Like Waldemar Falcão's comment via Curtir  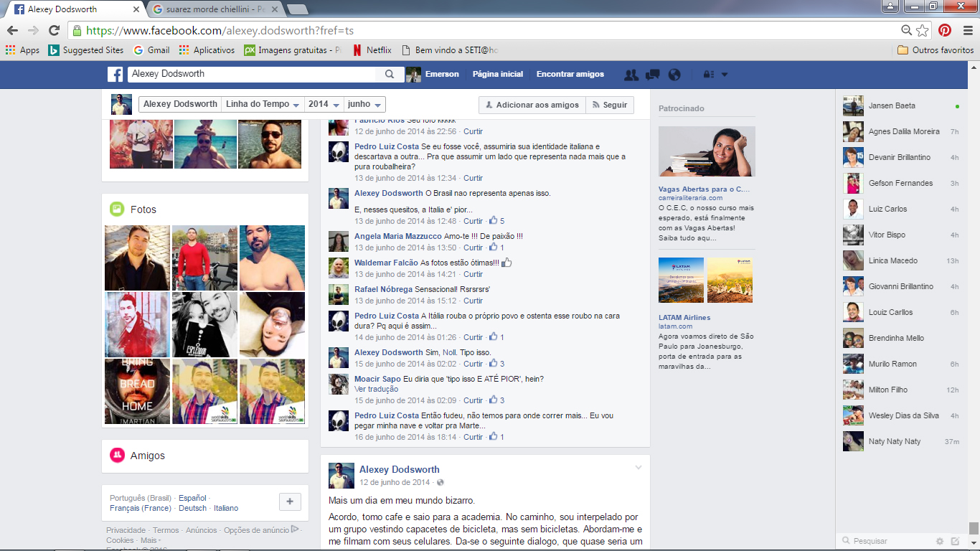coord(473,274)
